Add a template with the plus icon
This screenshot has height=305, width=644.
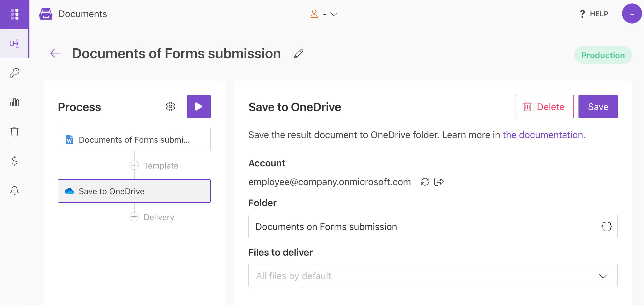(x=134, y=165)
